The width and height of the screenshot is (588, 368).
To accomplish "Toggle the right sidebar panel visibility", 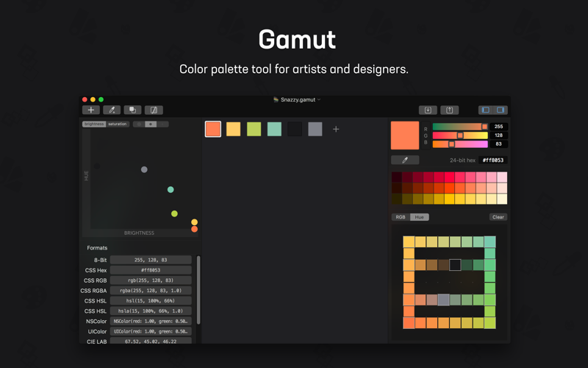I will point(501,110).
